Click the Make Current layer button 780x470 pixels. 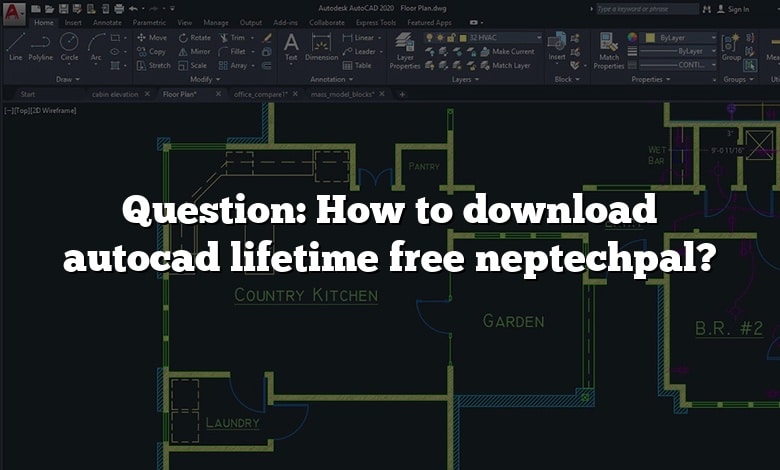point(508,51)
